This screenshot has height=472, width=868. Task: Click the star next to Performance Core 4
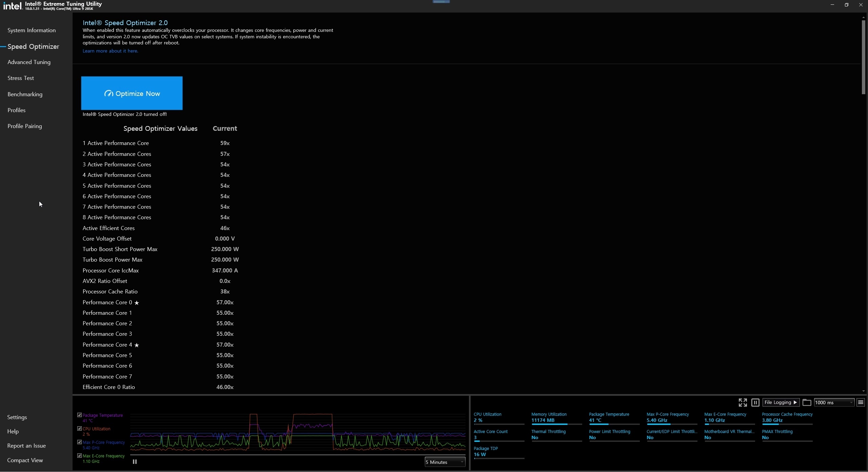[x=137, y=345]
